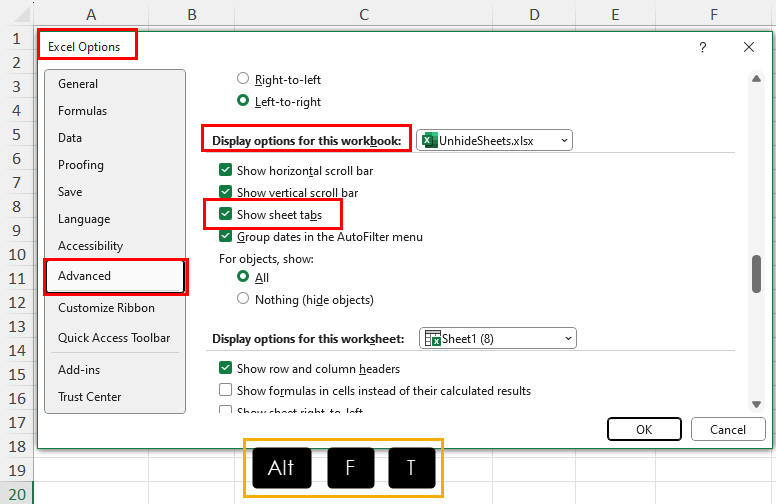Select the Right-to-left radio button

pos(242,78)
